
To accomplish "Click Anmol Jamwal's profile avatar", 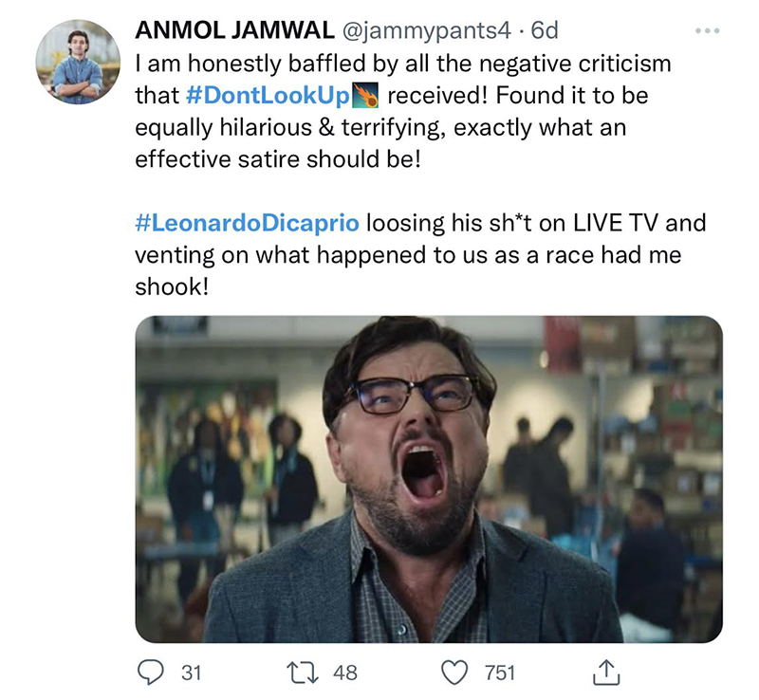I will pyautogui.click(x=78, y=61).
